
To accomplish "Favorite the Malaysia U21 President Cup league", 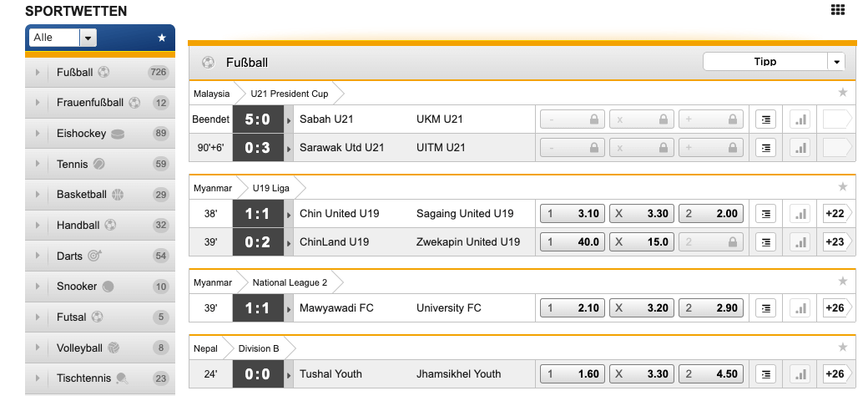I will tap(842, 93).
